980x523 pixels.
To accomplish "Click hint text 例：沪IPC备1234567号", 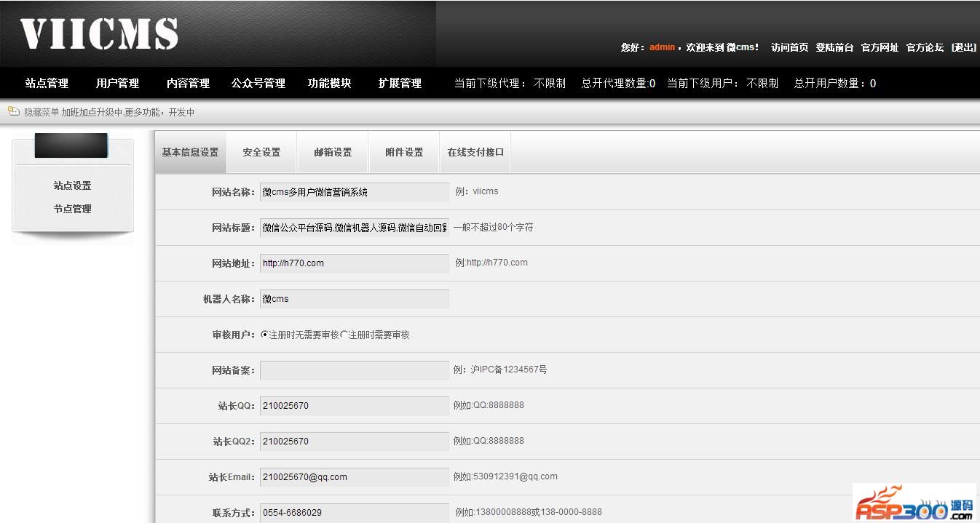I will click(x=500, y=370).
